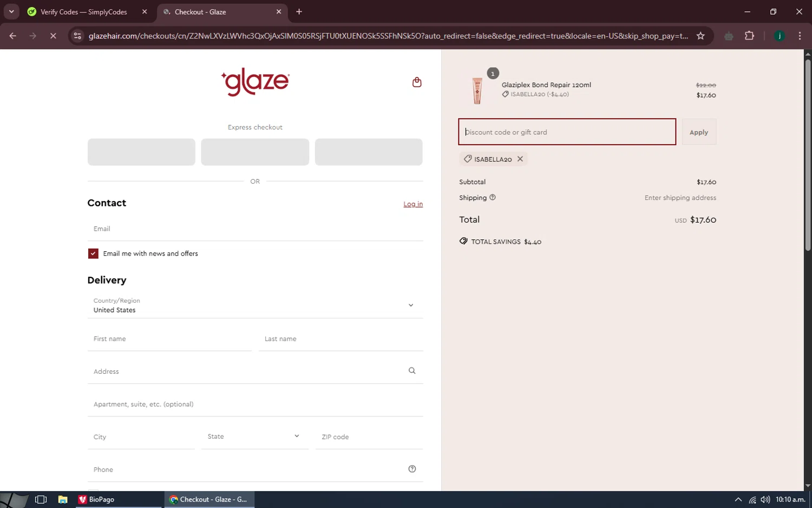Click into the Email field

point(255,229)
